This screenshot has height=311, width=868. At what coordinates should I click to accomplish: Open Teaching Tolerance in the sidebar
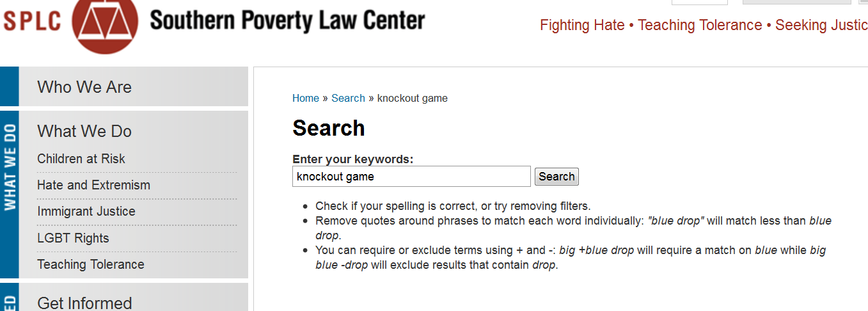91,264
